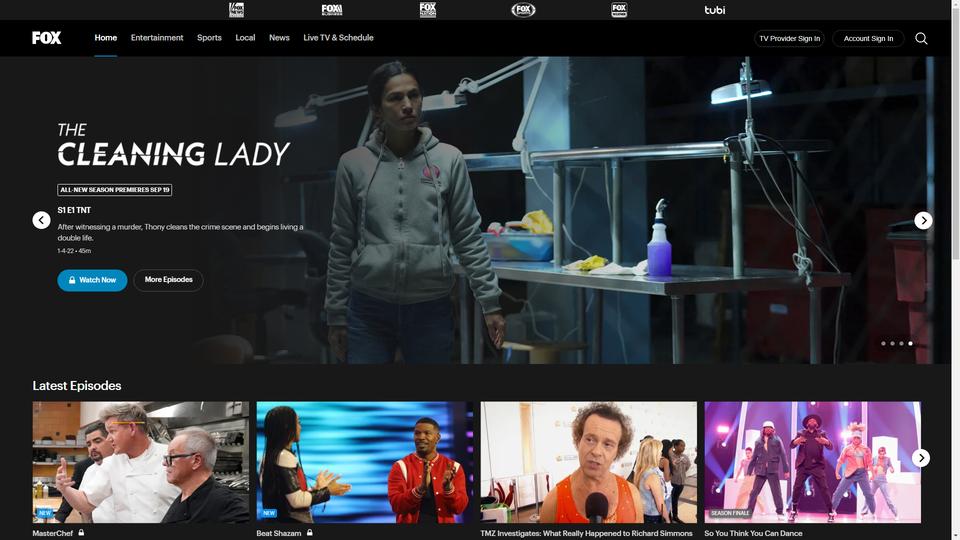The width and height of the screenshot is (960, 540).
Task: Open the Tubi logo link
Action: (714, 10)
